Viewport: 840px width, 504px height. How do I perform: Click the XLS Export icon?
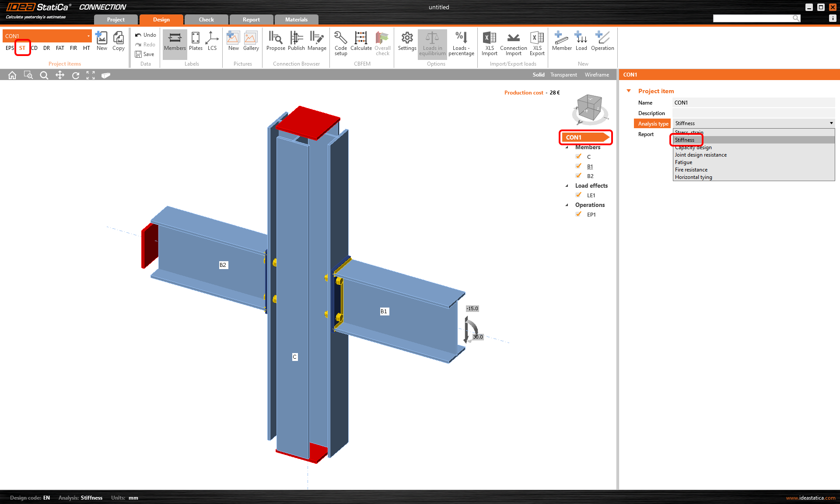pos(537,42)
